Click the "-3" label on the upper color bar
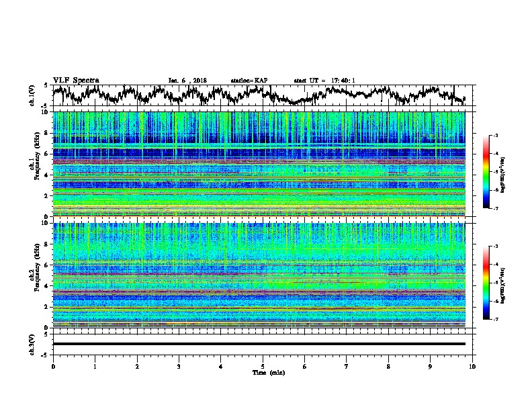532x411 pixels. pos(496,135)
